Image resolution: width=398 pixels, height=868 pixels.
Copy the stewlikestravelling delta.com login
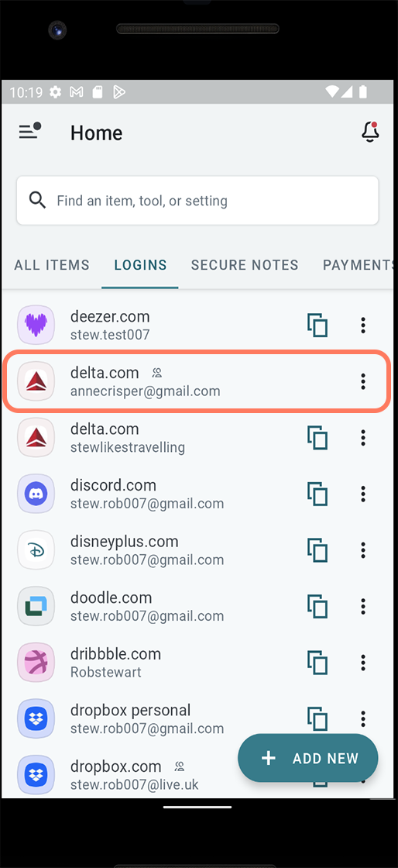pos(317,437)
